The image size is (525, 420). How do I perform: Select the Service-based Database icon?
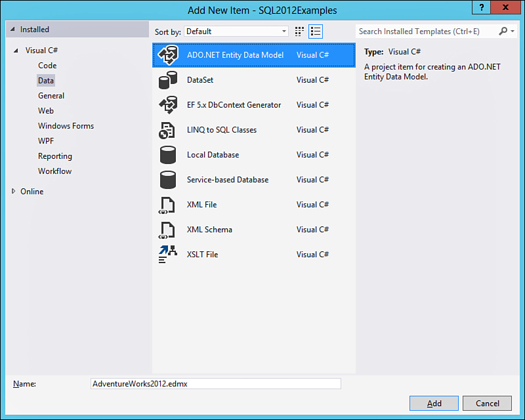tap(169, 180)
